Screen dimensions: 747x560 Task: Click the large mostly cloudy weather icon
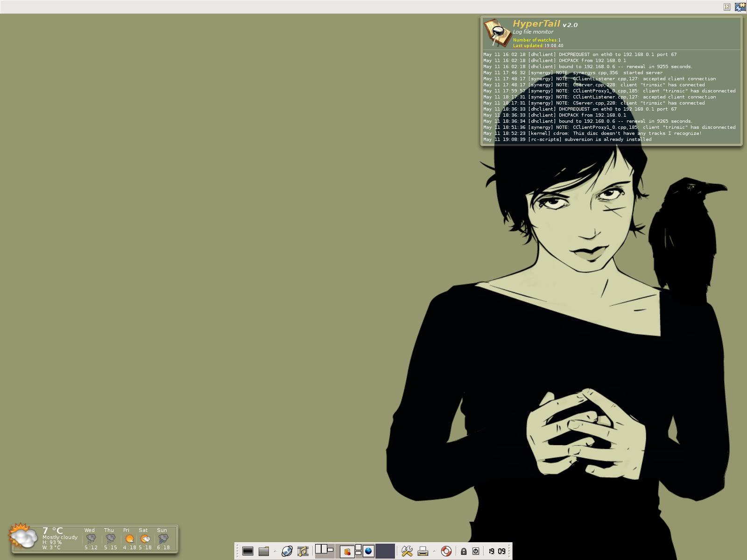pos(23,536)
